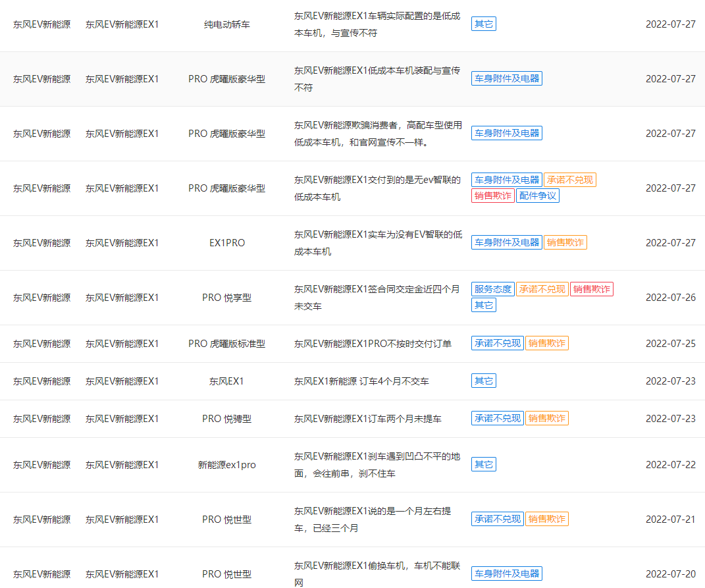Click 其它 tag in 东风EX1 row
705x588 pixels.
[x=483, y=381]
